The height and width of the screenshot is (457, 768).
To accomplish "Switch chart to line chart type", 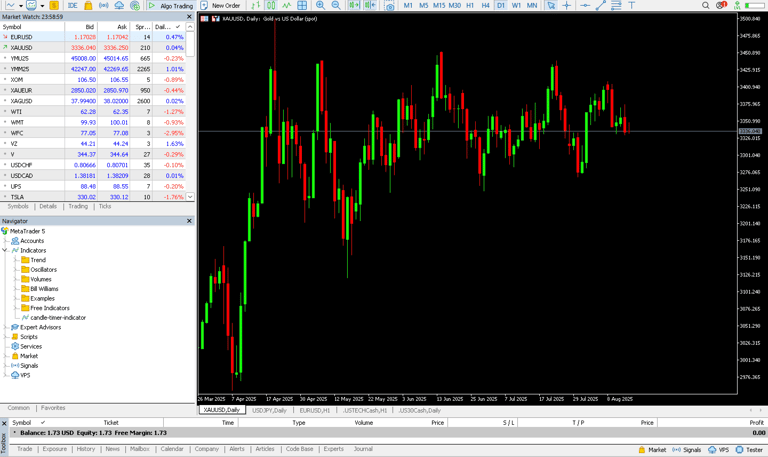I will [x=287, y=5].
